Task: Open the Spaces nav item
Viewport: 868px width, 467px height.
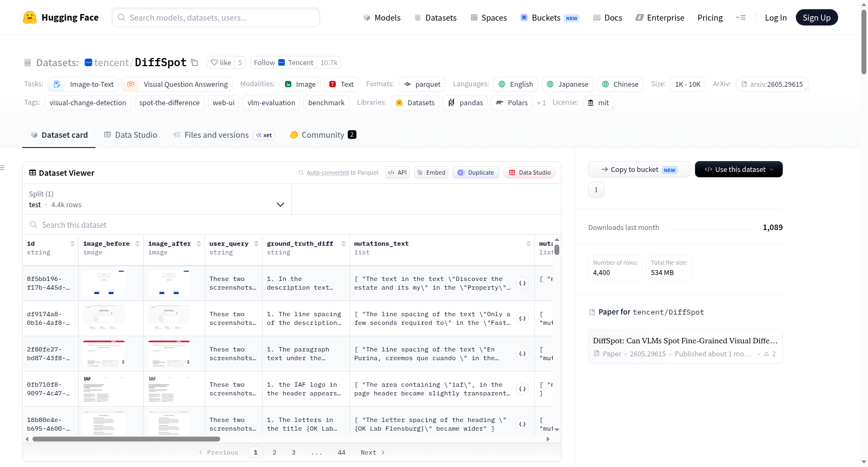Action: [489, 17]
